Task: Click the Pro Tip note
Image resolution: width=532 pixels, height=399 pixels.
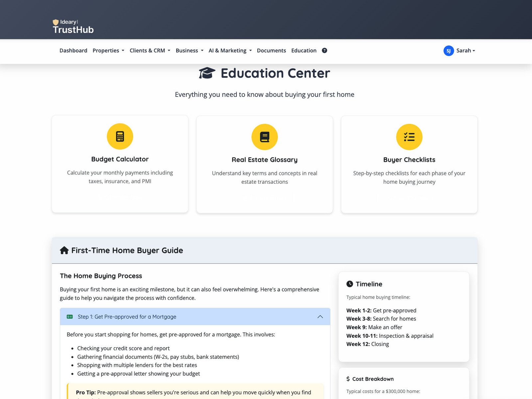Action: click(x=195, y=391)
